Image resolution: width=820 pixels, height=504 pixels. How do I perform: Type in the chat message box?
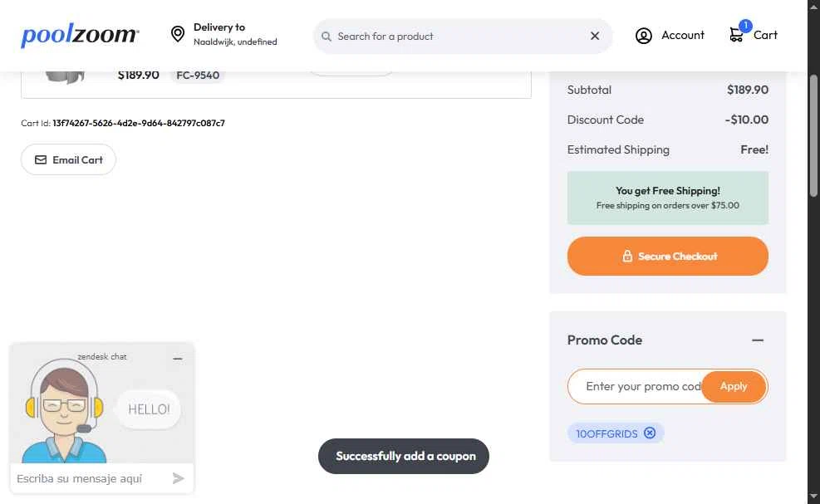point(87,478)
